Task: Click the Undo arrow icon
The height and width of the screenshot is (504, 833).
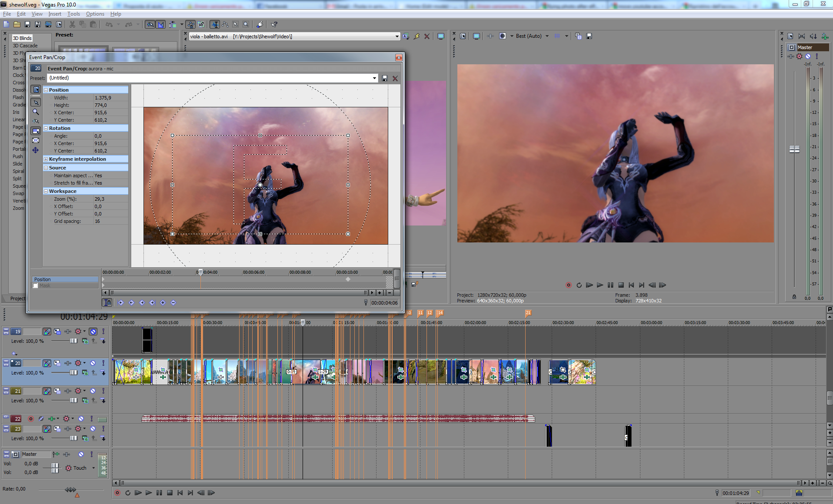Action: tap(109, 24)
